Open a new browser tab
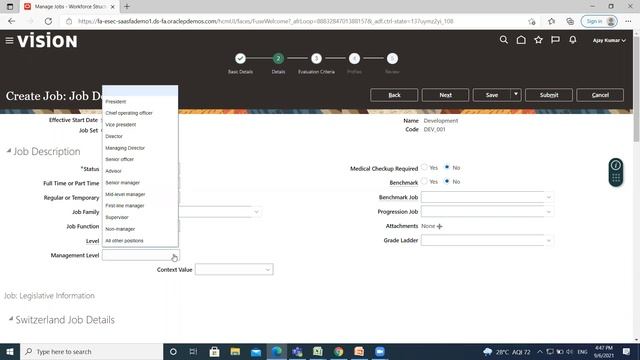The height and width of the screenshot is (360, 640). (x=127, y=7)
